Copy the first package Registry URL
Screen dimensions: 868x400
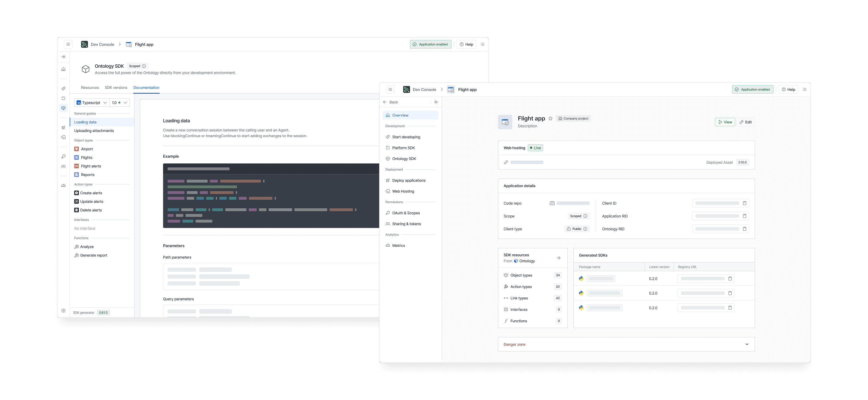coord(730,279)
